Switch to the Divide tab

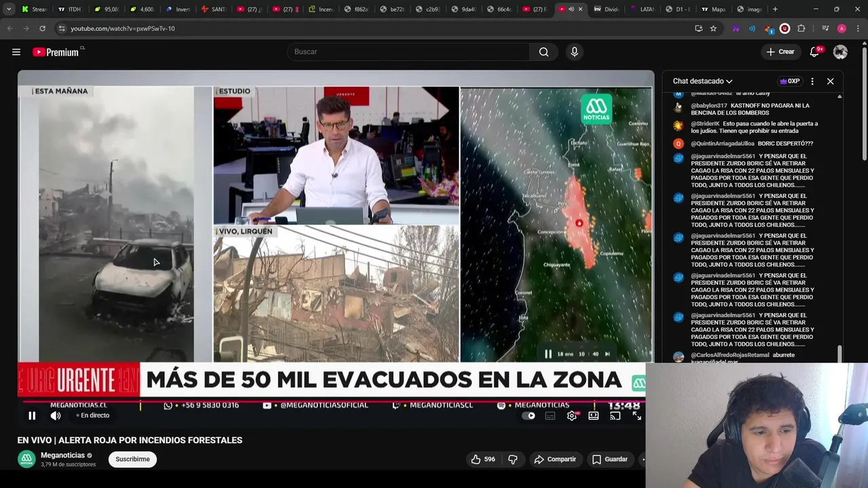606,9
